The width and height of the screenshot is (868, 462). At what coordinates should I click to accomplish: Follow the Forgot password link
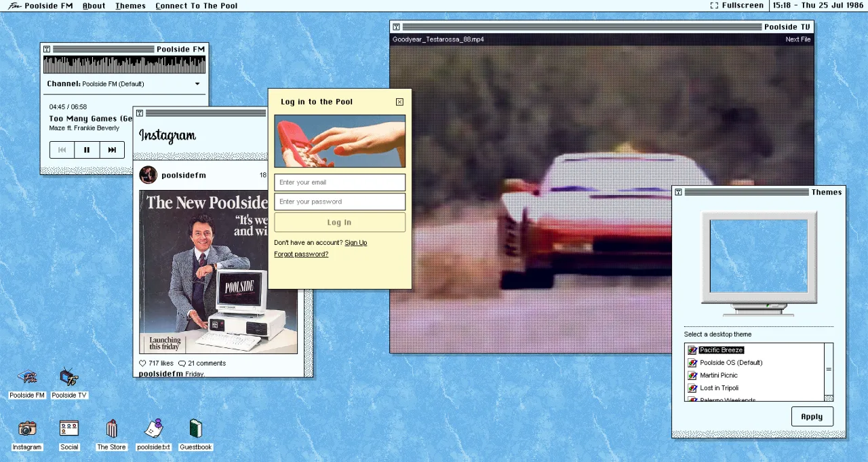pos(301,254)
